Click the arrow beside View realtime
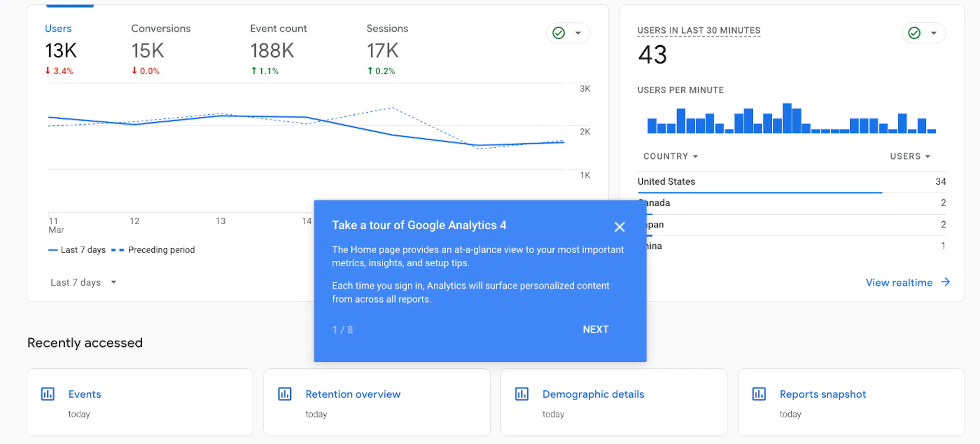 click(945, 282)
